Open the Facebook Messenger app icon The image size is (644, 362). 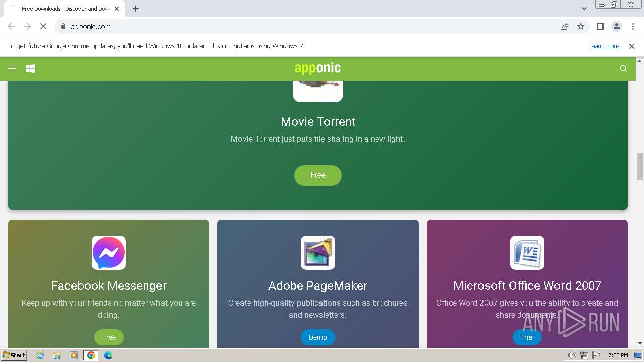pos(109,253)
